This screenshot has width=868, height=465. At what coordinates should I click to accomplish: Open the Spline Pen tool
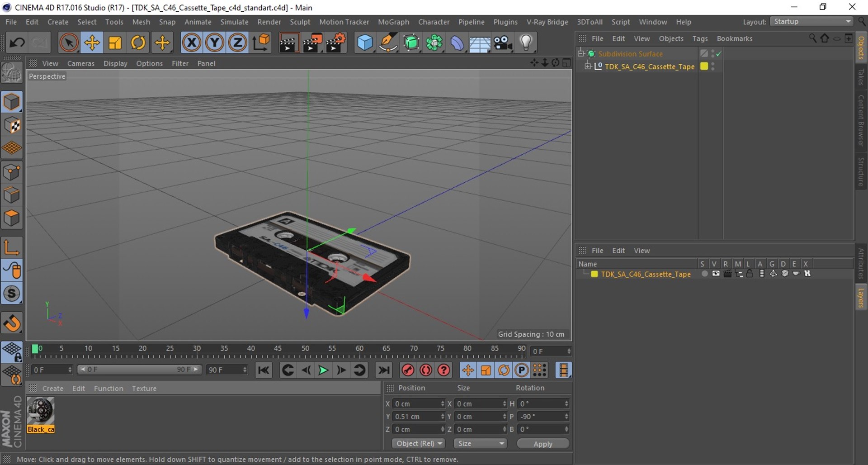point(388,43)
